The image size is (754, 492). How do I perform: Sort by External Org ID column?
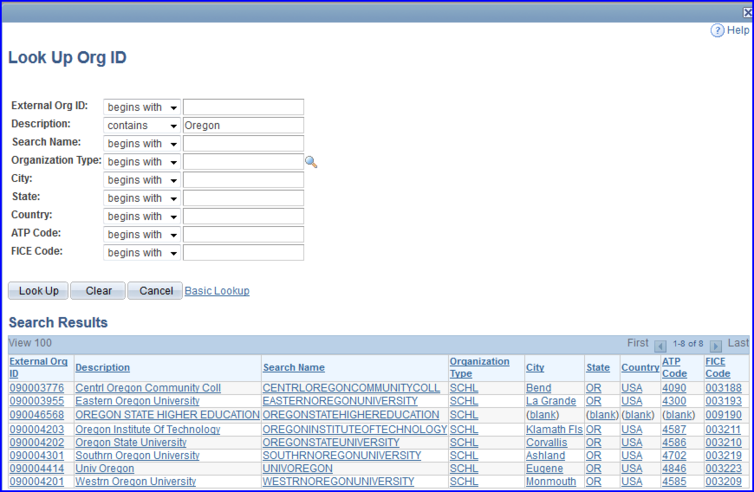[x=38, y=367]
